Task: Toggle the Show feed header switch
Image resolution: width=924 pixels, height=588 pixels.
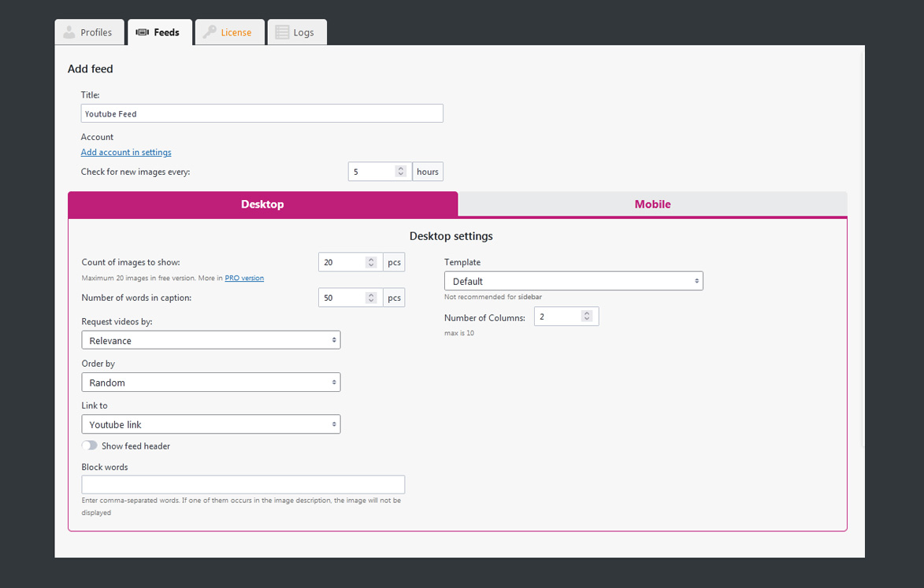Action: coord(90,446)
